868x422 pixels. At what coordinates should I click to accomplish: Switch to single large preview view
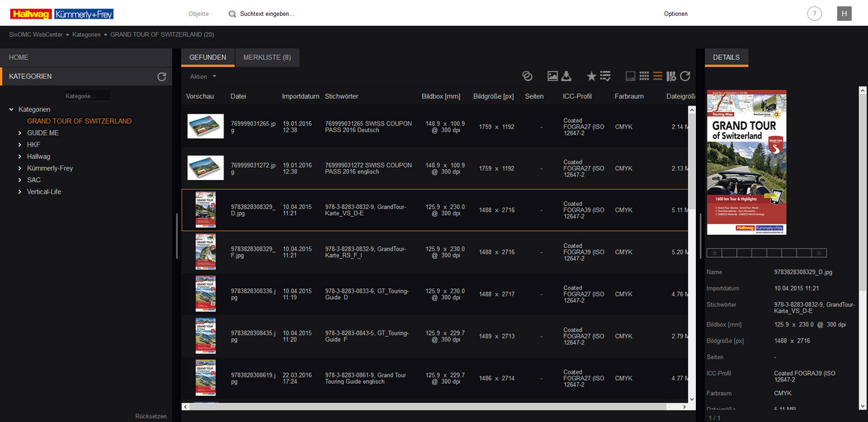(x=630, y=76)
